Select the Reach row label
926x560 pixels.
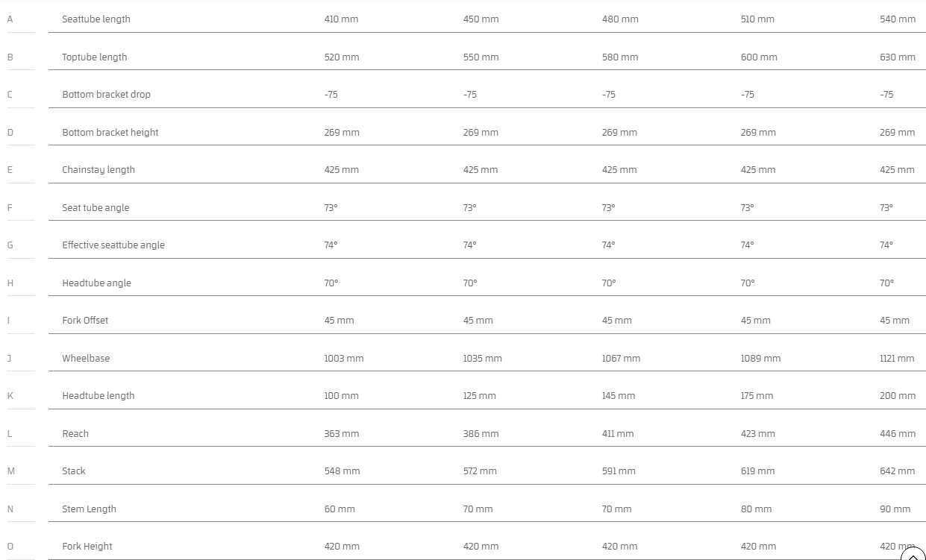pyautogui.click(x=75, y=433)
